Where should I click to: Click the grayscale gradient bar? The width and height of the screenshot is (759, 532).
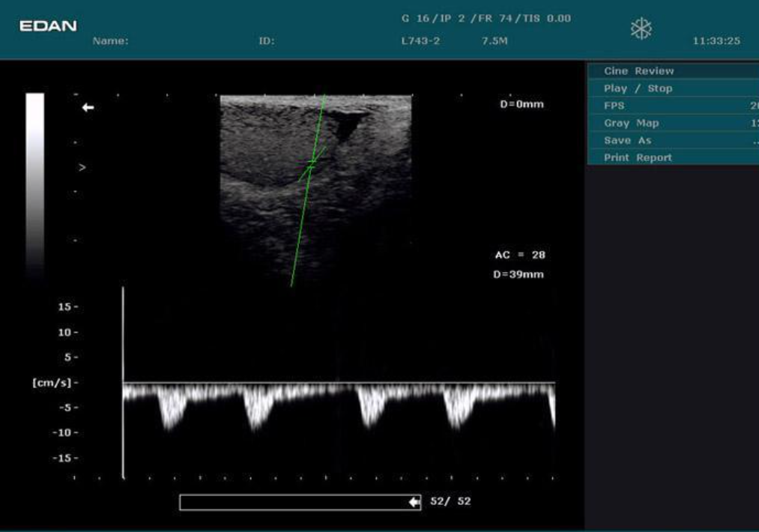(35, 187)
